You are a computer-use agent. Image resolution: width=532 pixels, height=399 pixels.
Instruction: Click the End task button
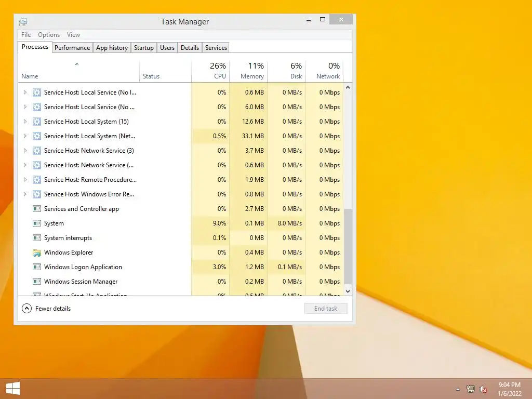(x=326, y=309)
